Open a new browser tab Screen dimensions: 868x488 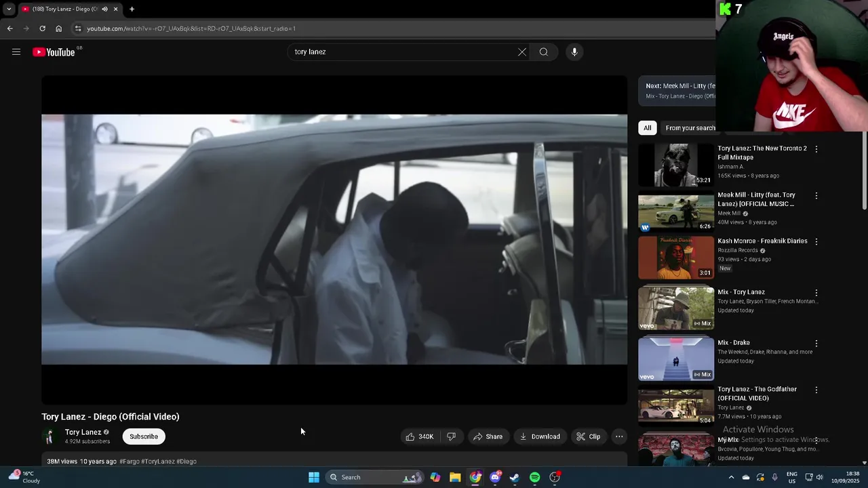pyautogui.click(x=132, y=9)
